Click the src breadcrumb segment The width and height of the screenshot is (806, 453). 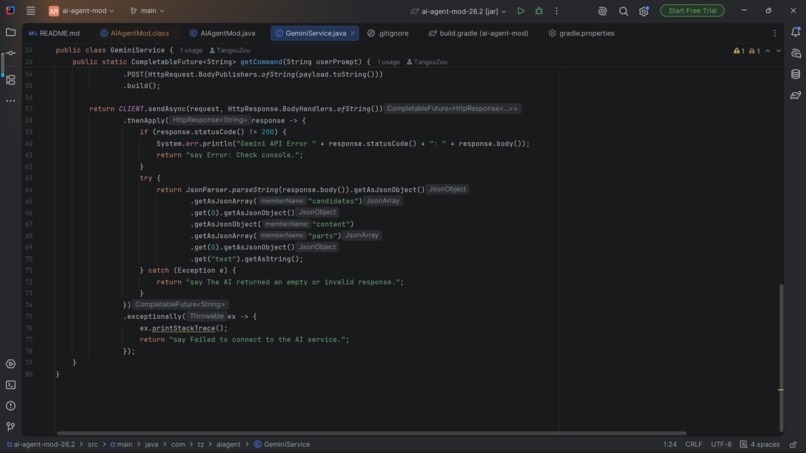coord(93,444)
